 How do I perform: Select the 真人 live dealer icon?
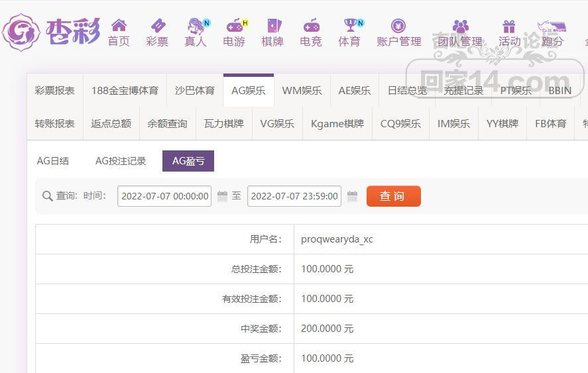coord(196,26)
